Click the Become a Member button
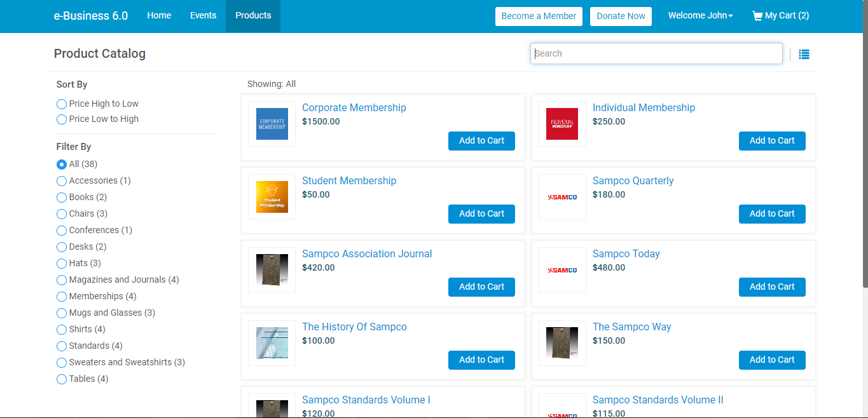Screen dimensions: 868x418 point(539,16)
